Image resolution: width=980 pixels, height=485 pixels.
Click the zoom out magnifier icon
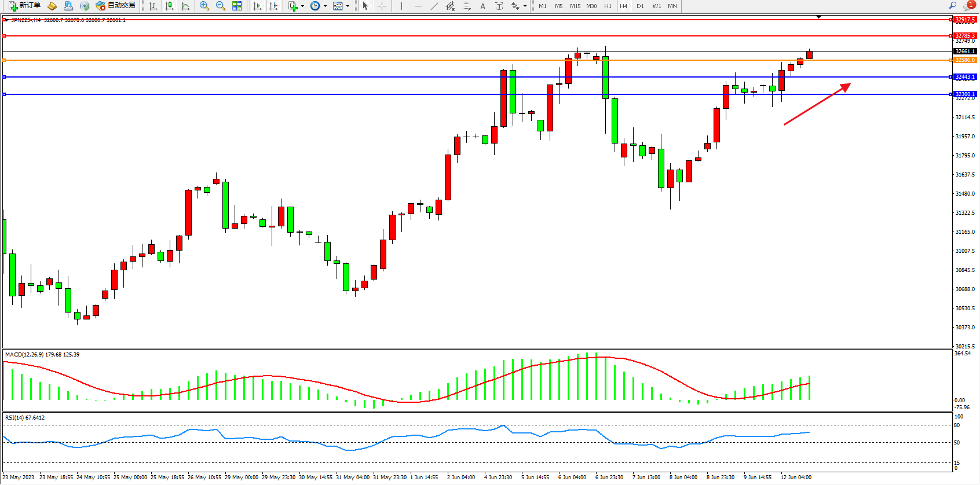(x=221, y=6)
